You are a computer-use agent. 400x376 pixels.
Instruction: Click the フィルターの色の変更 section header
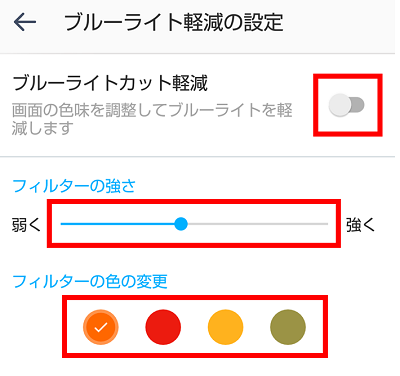(90, 282)
